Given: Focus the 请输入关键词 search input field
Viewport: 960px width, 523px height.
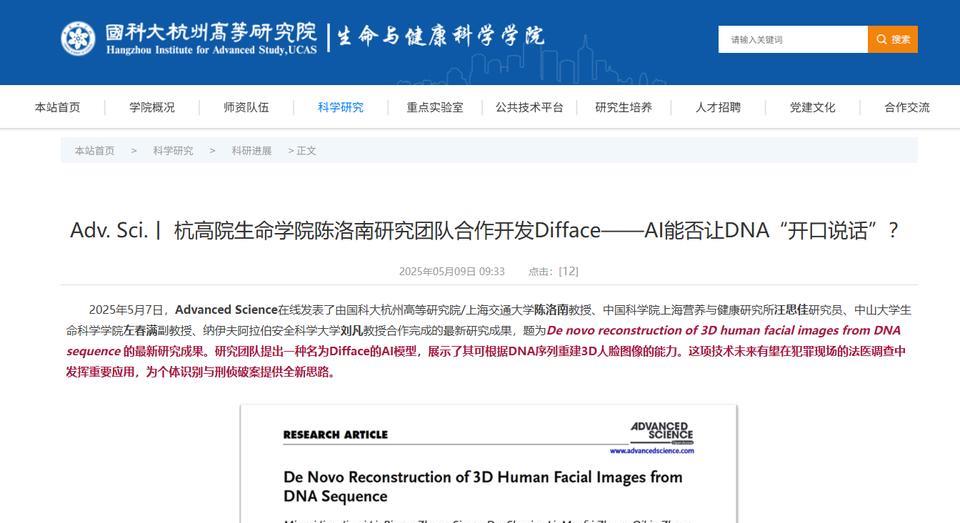Looking at the screenshot, I should point(793,39).
